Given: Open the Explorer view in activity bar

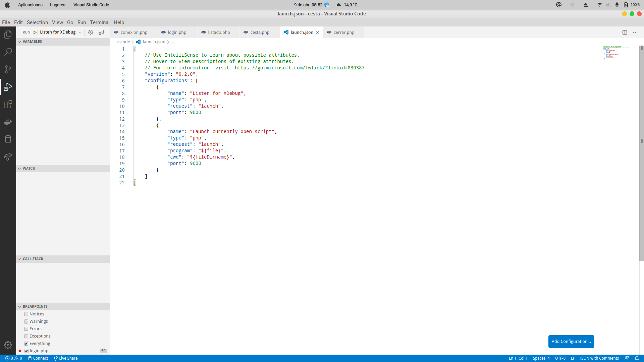Looking at the screenshot, I should point(8,35).
